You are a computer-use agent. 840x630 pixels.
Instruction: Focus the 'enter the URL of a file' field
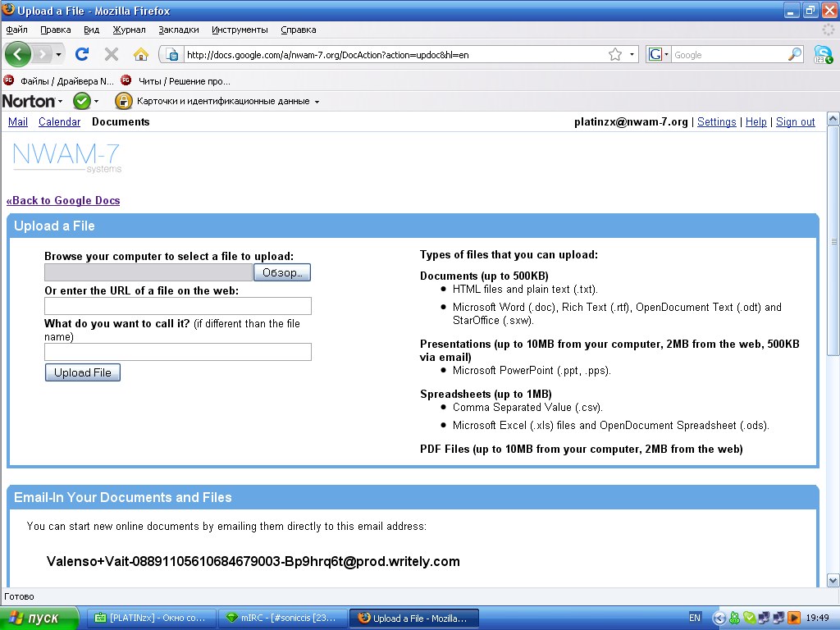point(178,306)
